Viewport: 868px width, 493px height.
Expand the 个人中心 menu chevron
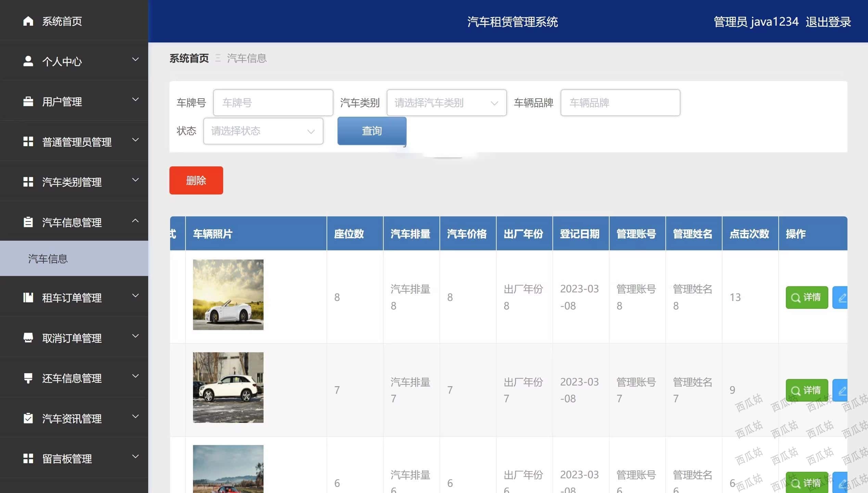(136, 59)
